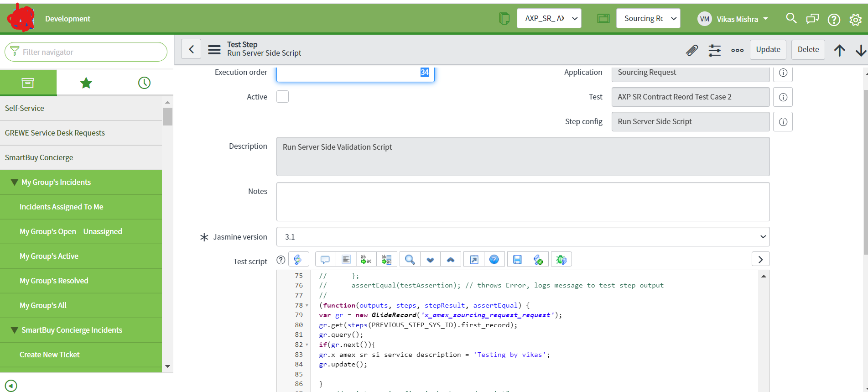Toggle syntax highlighting in script editor
Screen dimensions: 868x392
click(298, 259)
